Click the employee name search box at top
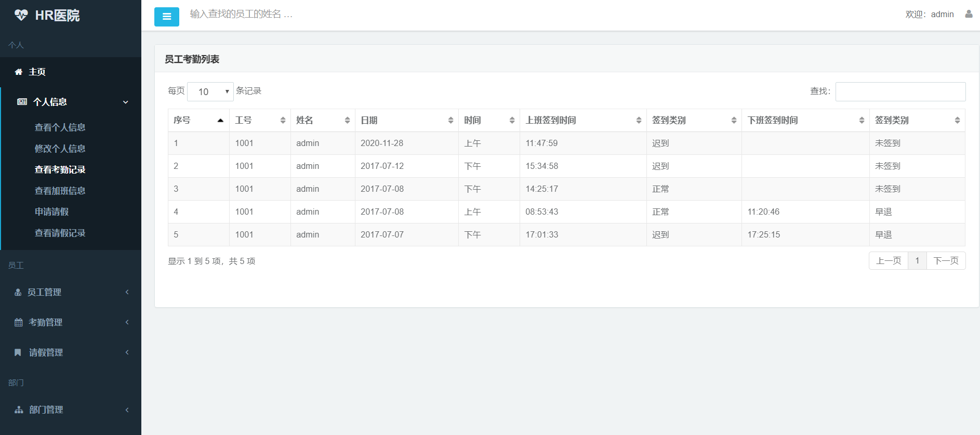The image size is (980, 435). 242,14
